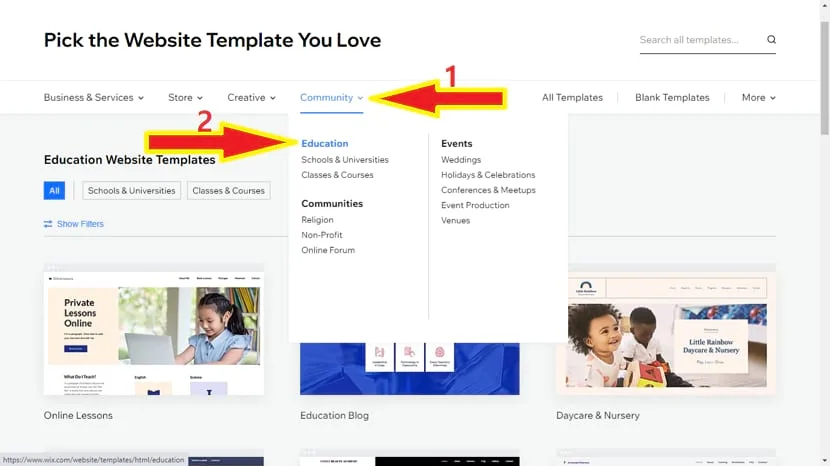The height and width of the screenshot is (466, 830).
Task: Click the Show Filters sliders icon
Action: 48,224
